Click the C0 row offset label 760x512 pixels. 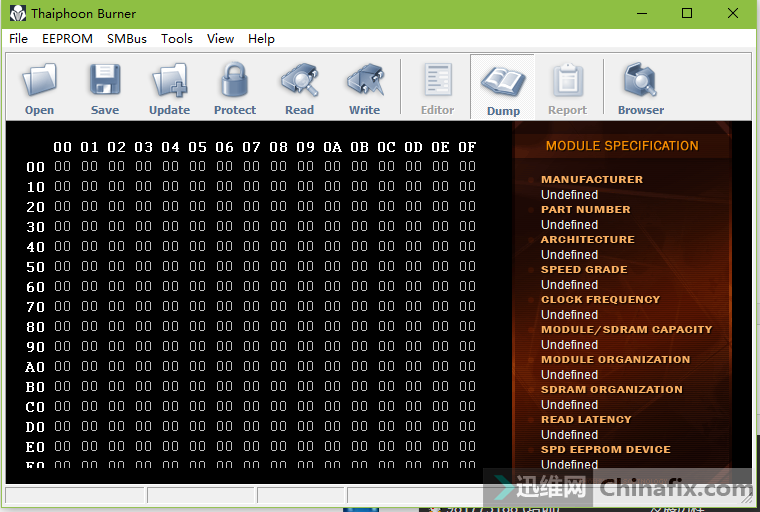click(x=35, y=407)
